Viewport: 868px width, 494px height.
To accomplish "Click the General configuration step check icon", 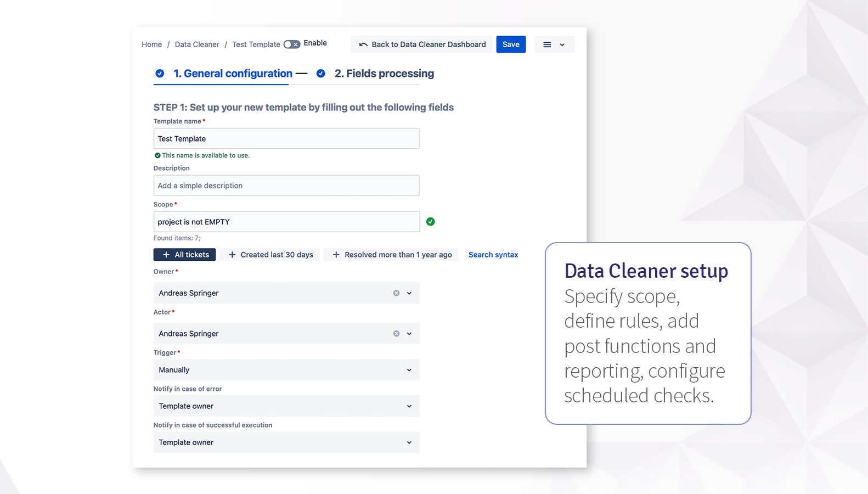I will [x=160, y=74].
